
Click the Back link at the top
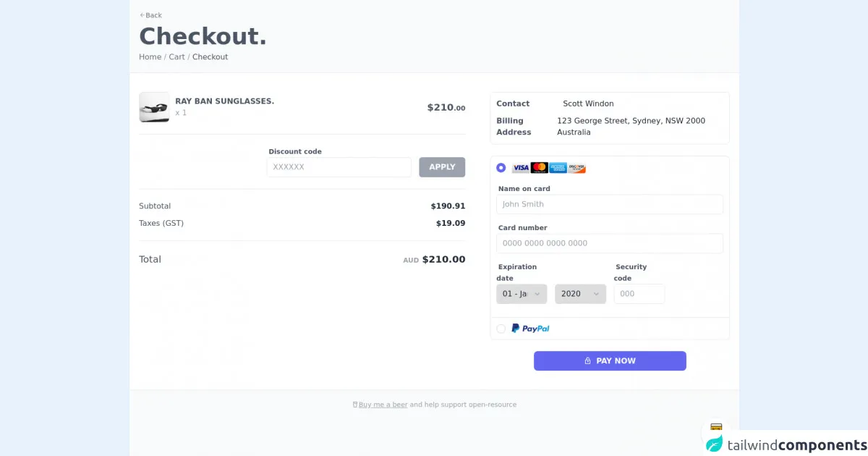pyautogui.click(x=150, y=15)
